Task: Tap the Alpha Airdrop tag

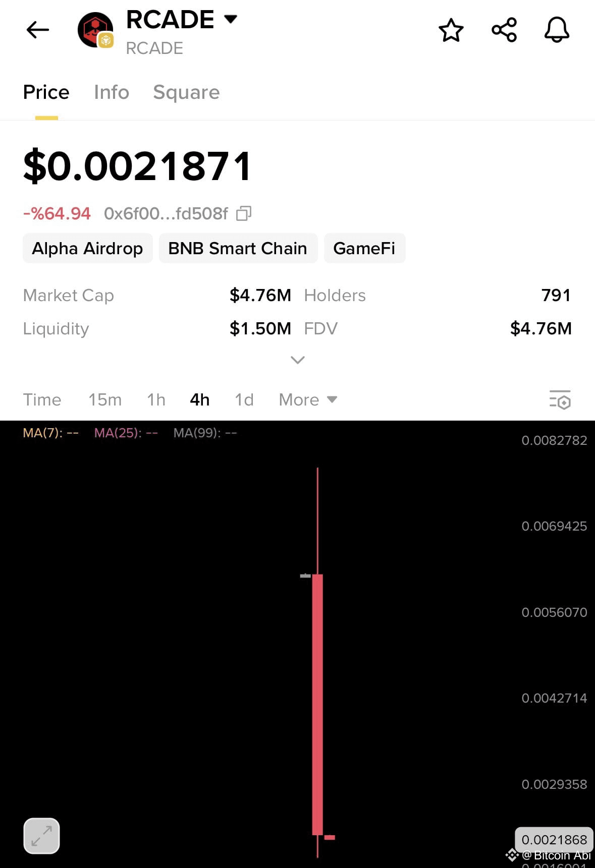Action: (87, 248)
